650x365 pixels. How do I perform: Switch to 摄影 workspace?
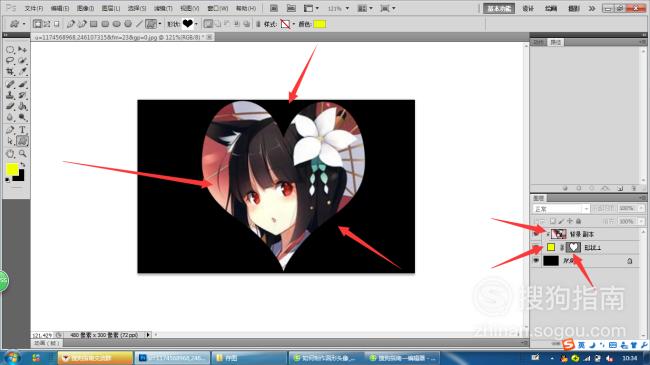coord(574,8)
